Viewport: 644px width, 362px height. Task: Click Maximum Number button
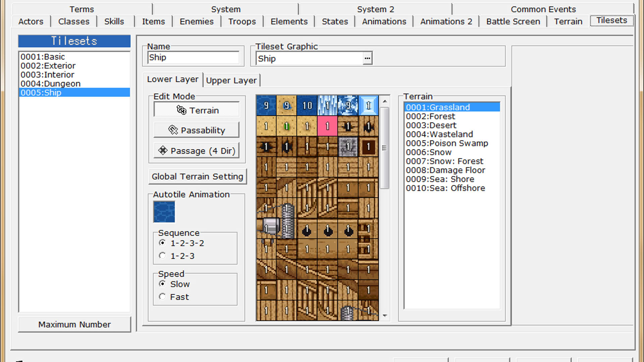(74, 324)
